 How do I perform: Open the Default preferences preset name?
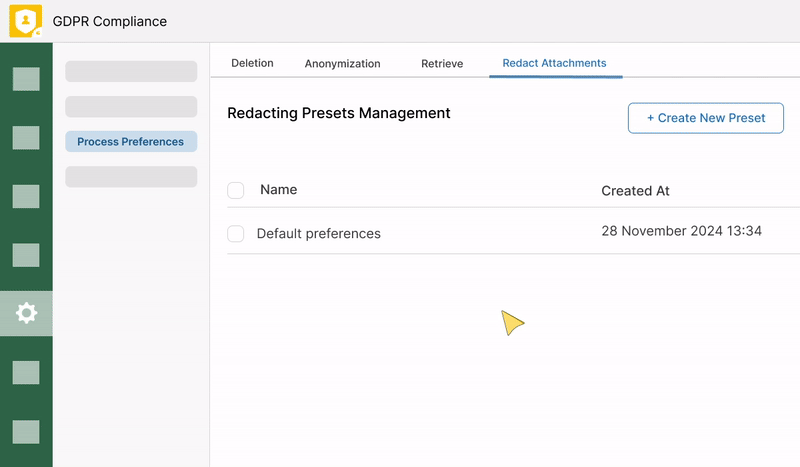click(x=318, y=234)
